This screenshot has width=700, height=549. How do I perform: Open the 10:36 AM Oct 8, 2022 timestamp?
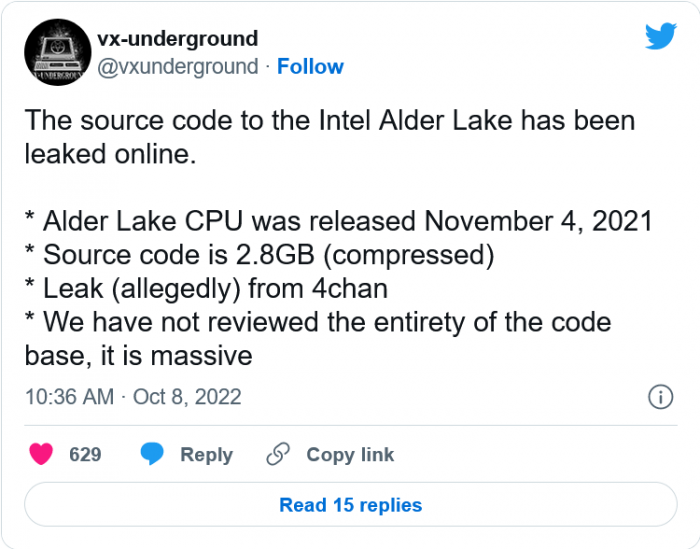pyautogui.click(x=133, y=397)
